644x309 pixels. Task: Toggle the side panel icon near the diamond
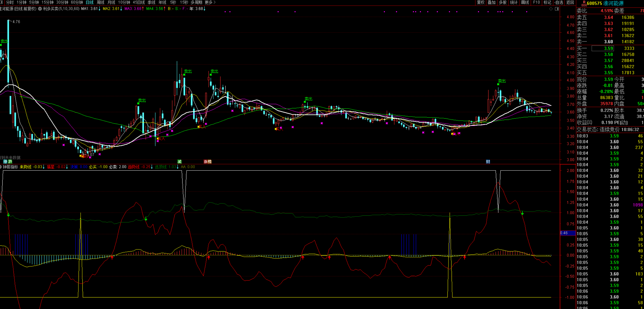pyautogui.click(x=557, y=9)
